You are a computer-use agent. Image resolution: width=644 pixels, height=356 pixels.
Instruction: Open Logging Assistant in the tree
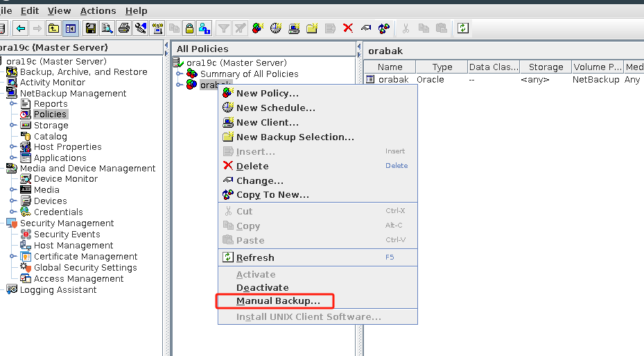58,290
